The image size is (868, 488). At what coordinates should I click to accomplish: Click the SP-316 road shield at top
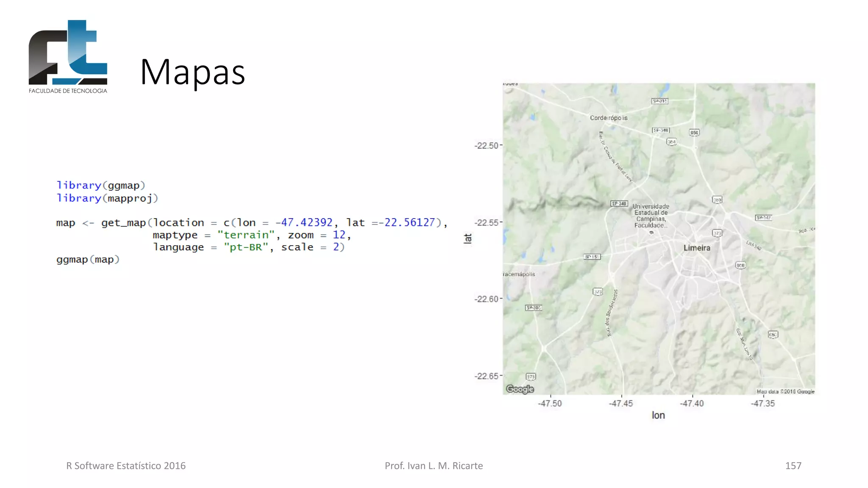[660, 101]
